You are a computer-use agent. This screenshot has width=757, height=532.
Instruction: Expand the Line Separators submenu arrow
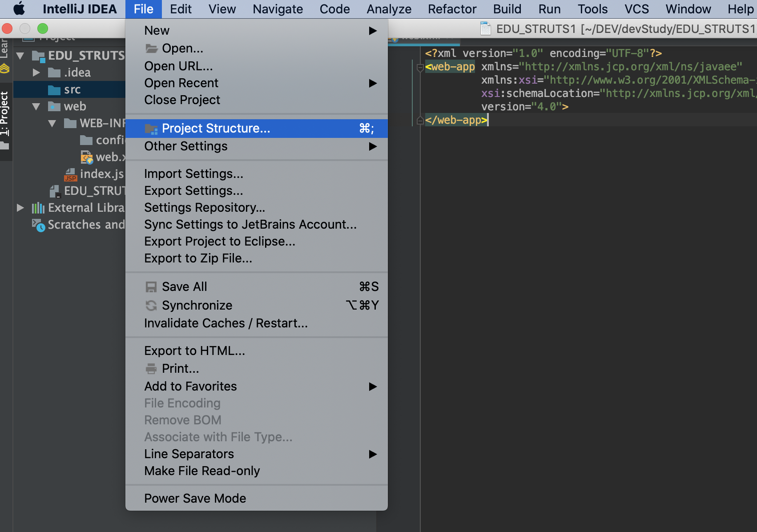click(x=373, y=454)
